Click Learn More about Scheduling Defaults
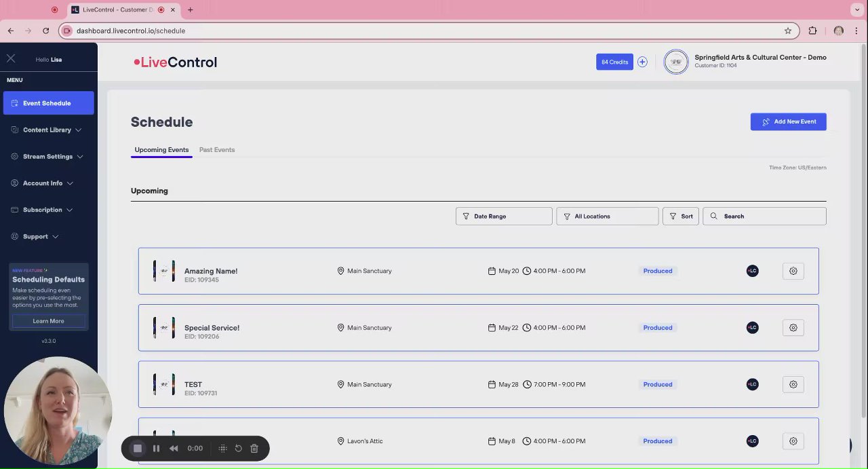Screen dimensions: 868x469 tap(48, 321)
